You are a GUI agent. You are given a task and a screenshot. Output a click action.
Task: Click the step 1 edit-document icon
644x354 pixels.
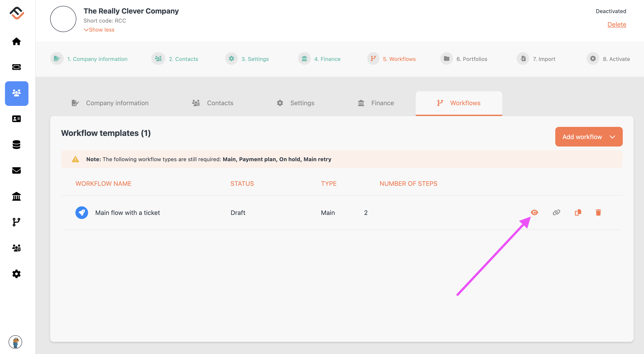point(57,58)
